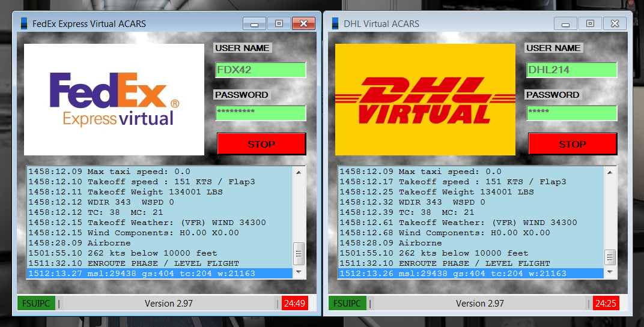The image size is (644, 327).
Task: Minimize the FedEx Express Virtual ACARS window
Action: 254,24
